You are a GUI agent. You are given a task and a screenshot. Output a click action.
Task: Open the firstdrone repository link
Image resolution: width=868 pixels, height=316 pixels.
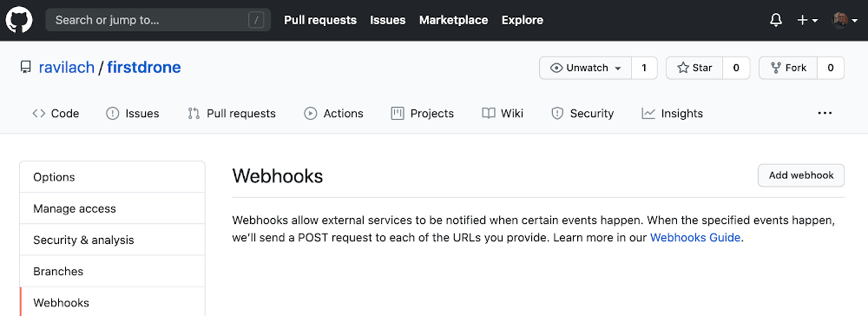click(x=144, y=68)
